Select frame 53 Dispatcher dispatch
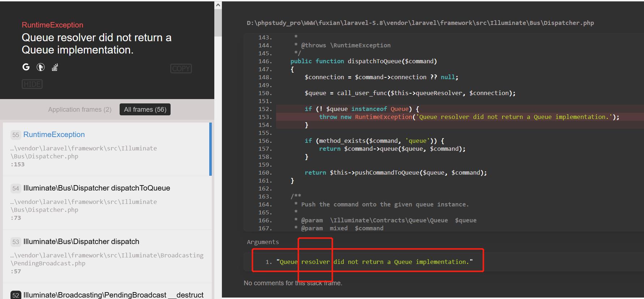644x299 pixels. [107, 256]
